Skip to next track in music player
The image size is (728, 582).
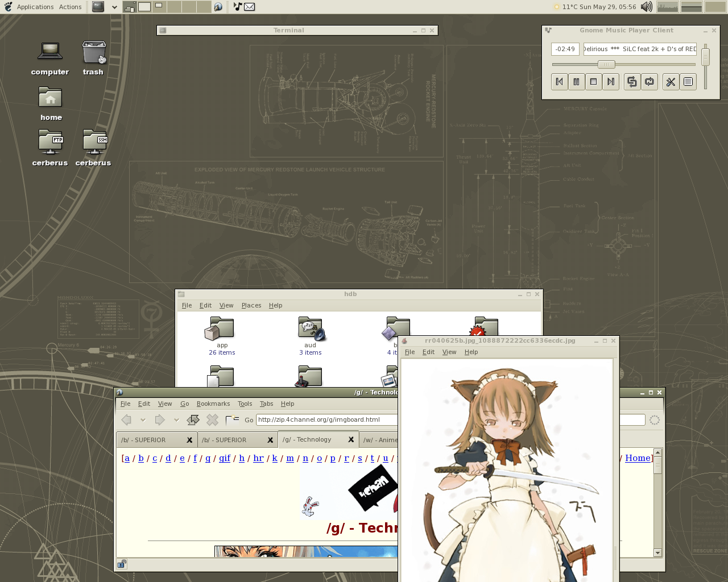click(611, 82)
